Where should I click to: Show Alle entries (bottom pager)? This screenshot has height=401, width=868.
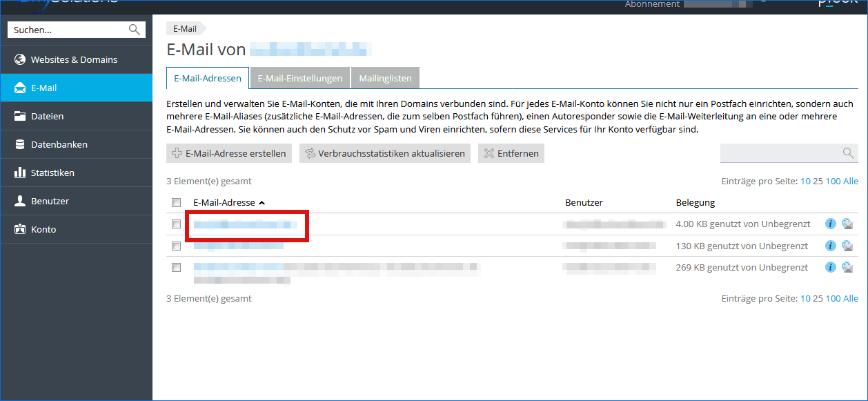point(851,298)
